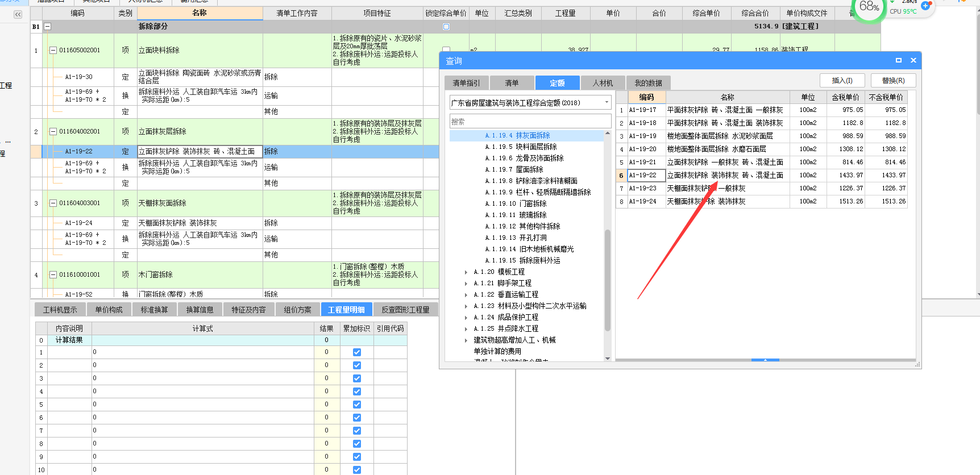The height and width of the screenshot is (475, 980).
Task: Select quota row A1-19-22 in results
Action: click(762, 176)
